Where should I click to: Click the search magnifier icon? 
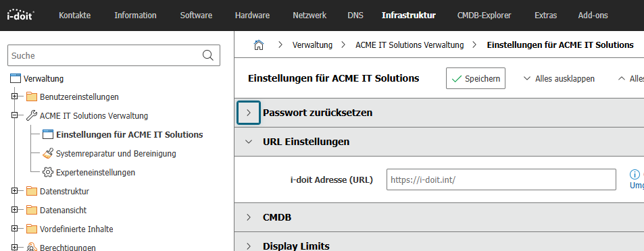(x=208, y=55)
